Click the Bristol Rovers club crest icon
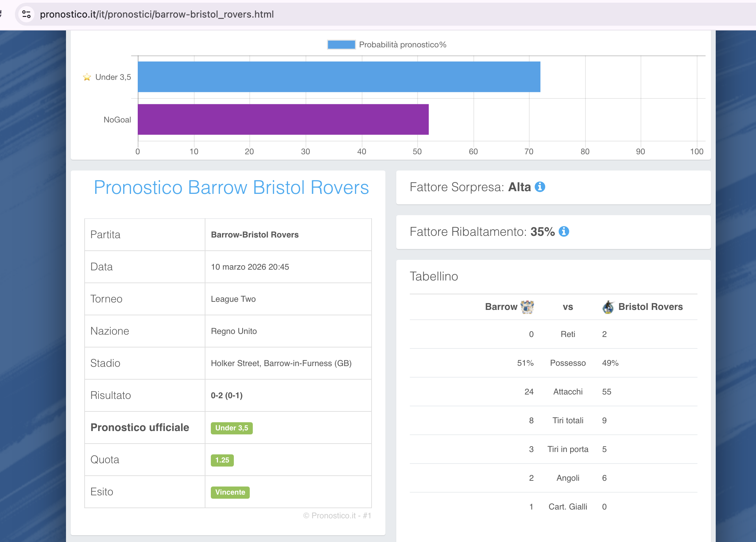Screen dimensions: 756x542 [608, 307]
